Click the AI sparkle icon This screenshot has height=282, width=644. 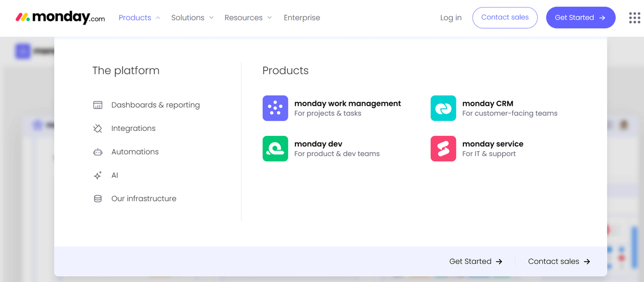tap(98, 175)
